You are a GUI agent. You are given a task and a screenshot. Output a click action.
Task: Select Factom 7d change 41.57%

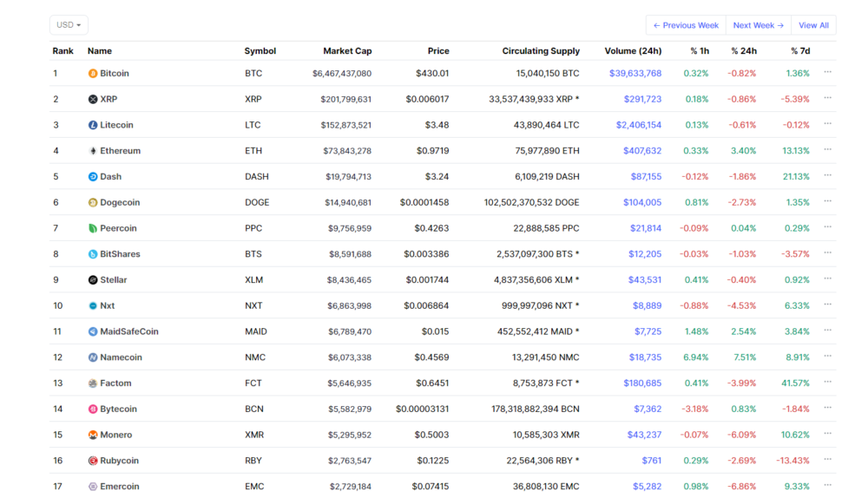click(x=795, y=383)
